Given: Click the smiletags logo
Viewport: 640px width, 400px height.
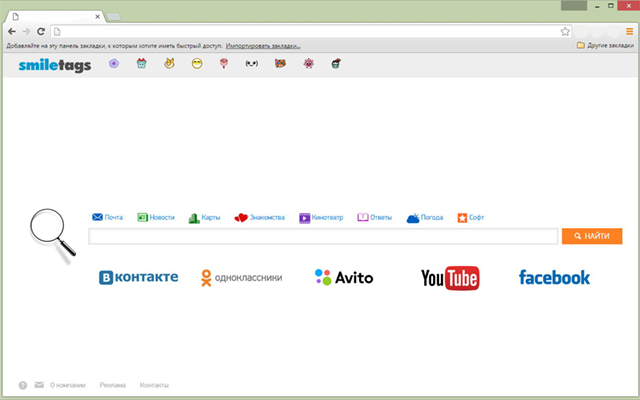Looking at the screenshot, I should point(55,65).
